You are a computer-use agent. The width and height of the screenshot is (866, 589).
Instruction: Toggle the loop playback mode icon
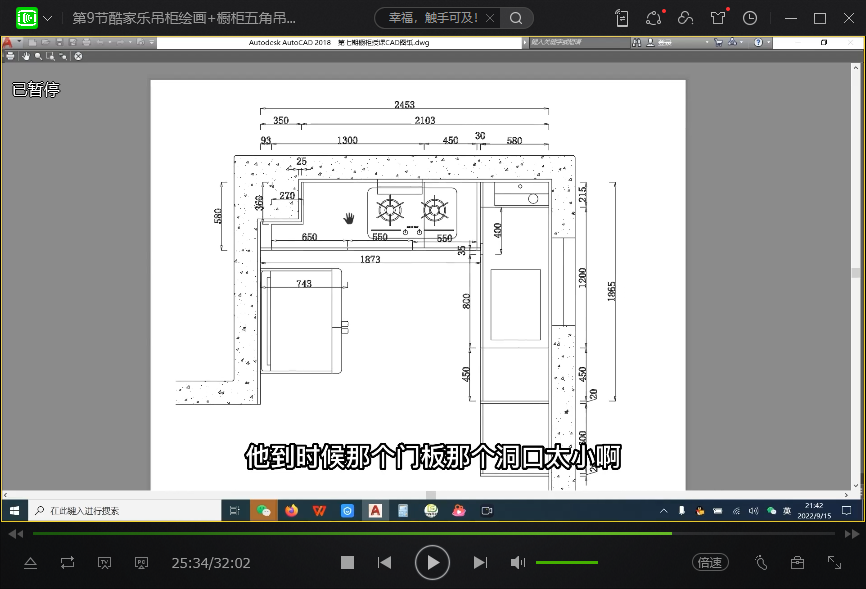[x=67, y=563]
